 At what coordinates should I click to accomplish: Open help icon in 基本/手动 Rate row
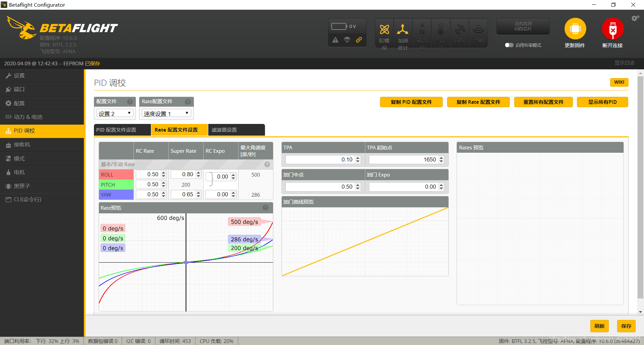(267, 164)
